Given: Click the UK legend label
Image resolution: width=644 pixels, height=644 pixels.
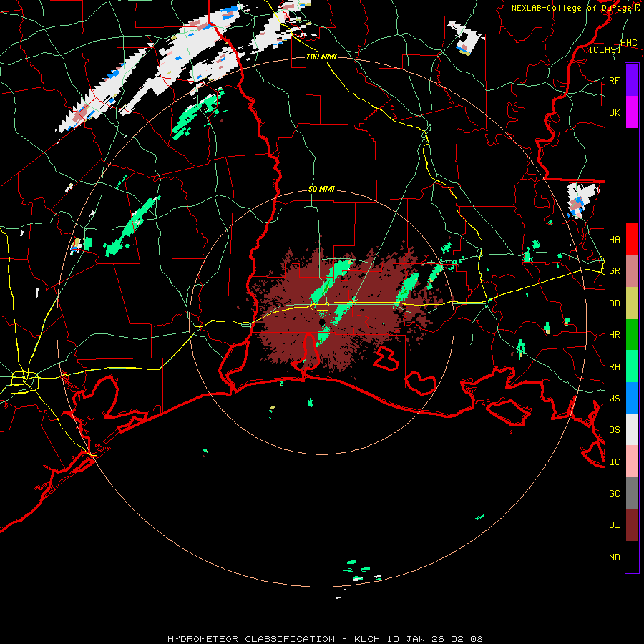Looking at the screenshot, I should 614,112.
